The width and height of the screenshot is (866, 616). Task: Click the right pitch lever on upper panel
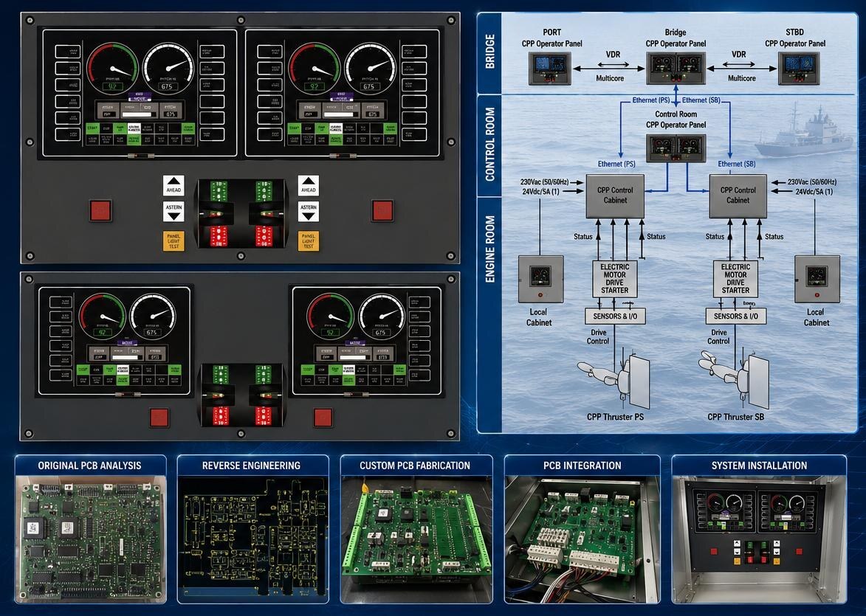264,213
